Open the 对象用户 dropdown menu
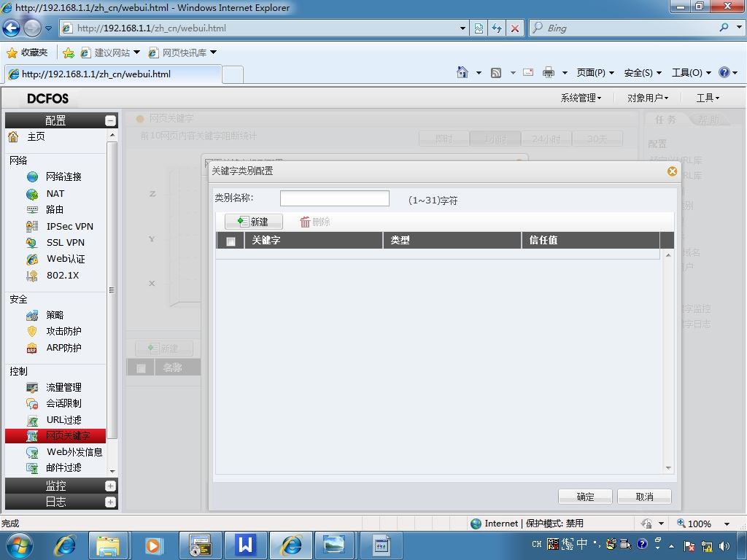Viewport: 747px width, 560px height. (x=648, y=98)
